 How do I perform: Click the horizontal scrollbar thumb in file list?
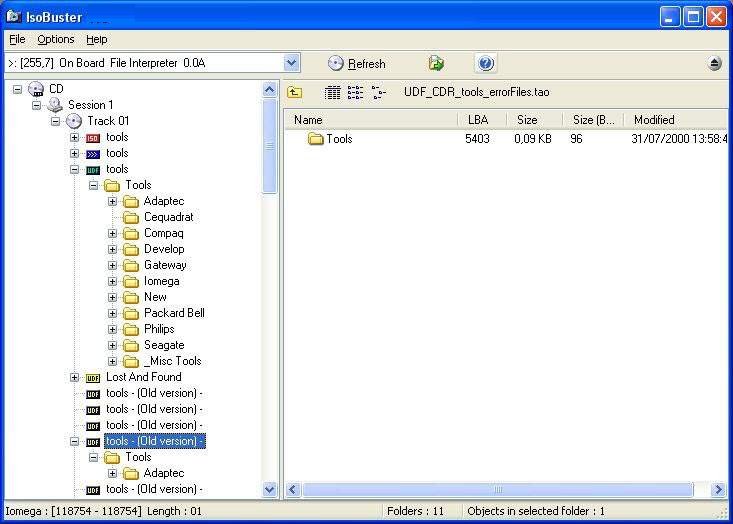pos(498,490)
